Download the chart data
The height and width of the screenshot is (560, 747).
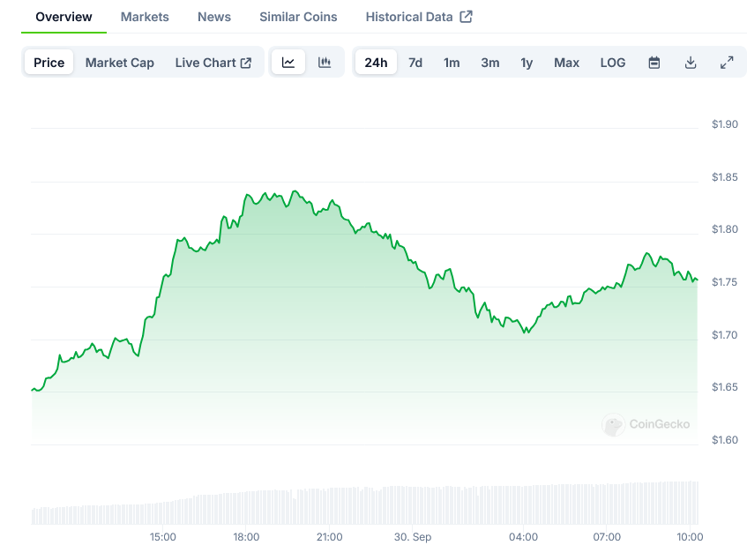pos(691,63)
